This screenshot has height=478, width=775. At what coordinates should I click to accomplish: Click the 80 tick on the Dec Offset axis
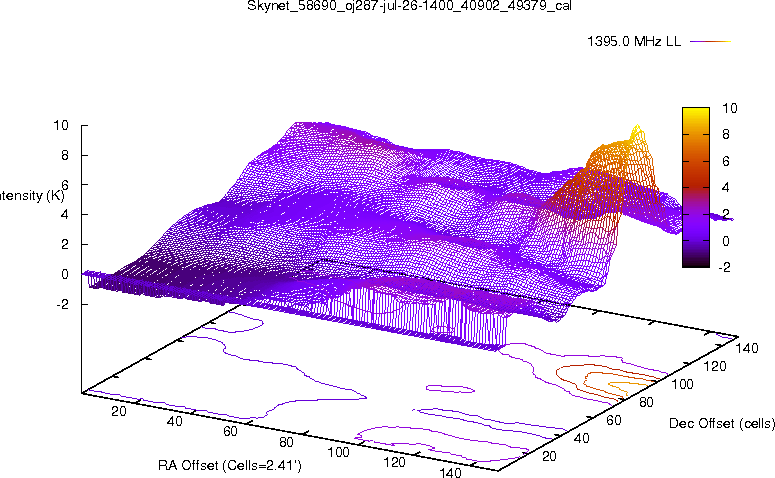pyautogui.click(x=646, y=402)
